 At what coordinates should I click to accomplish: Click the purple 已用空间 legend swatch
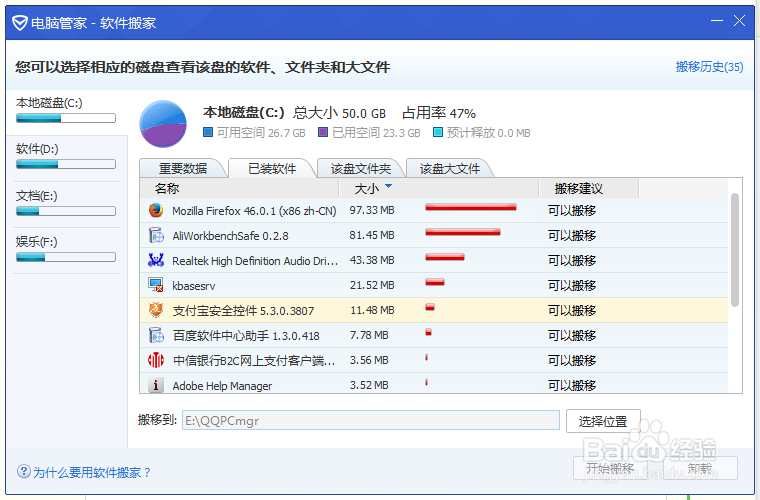pos(323,132)
